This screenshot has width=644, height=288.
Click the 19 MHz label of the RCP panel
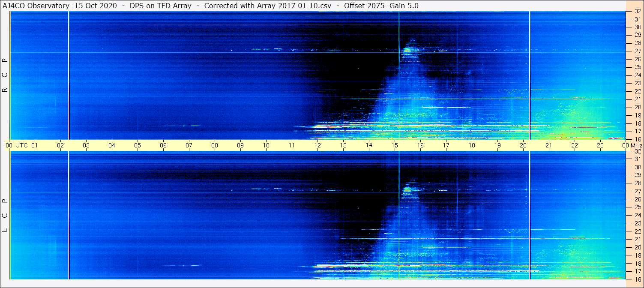(638, 115)
